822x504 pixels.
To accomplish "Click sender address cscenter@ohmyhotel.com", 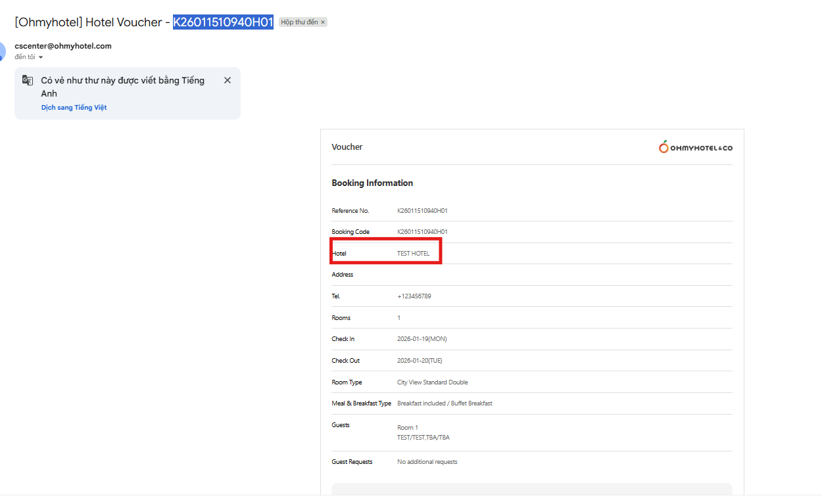I will (63, 46).
